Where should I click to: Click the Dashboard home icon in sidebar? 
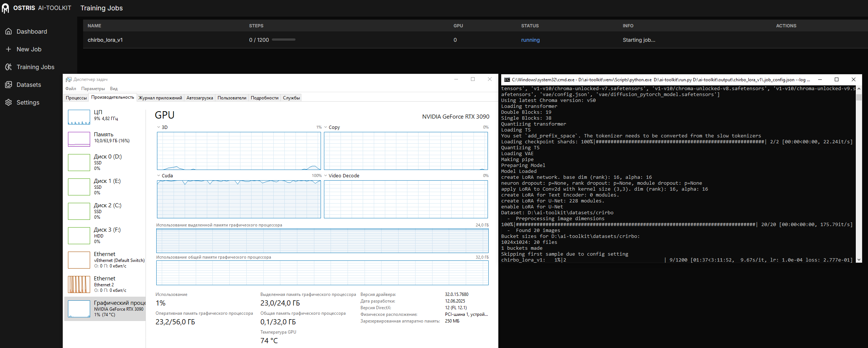[8, 31]
